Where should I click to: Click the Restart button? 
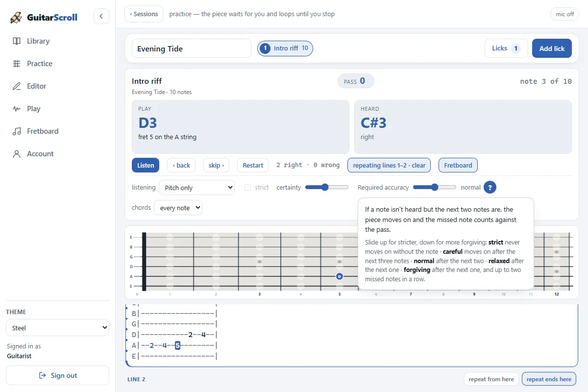coord(253,165)
